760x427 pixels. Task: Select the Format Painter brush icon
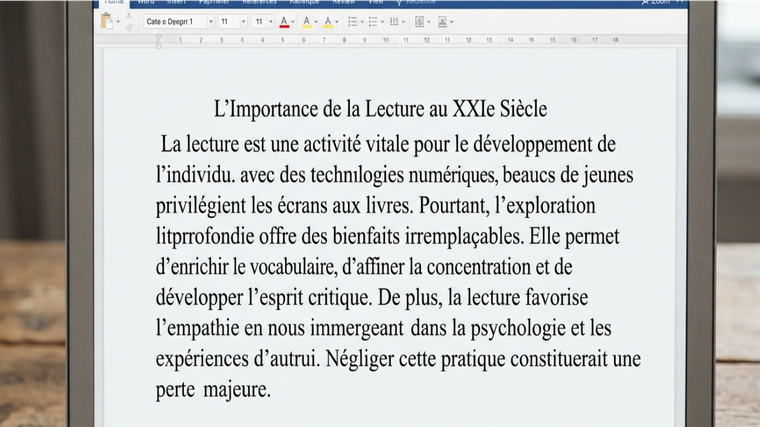(129, 28)
